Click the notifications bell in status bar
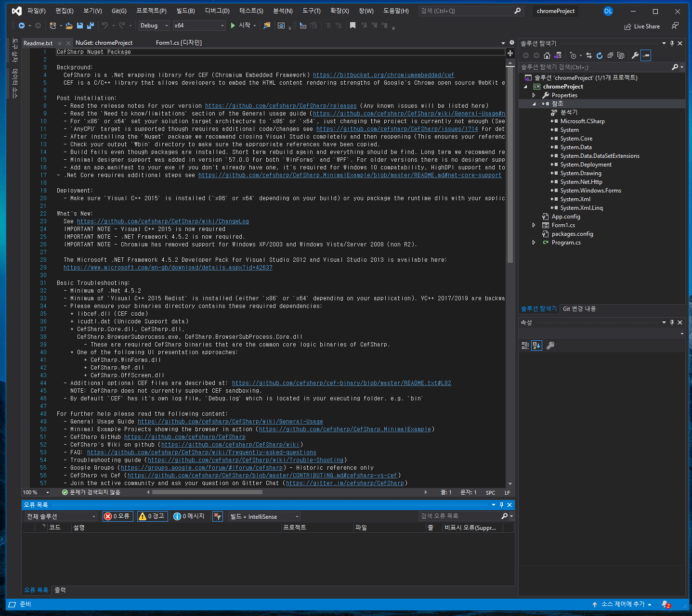692x616 pixels. [666, 604]
